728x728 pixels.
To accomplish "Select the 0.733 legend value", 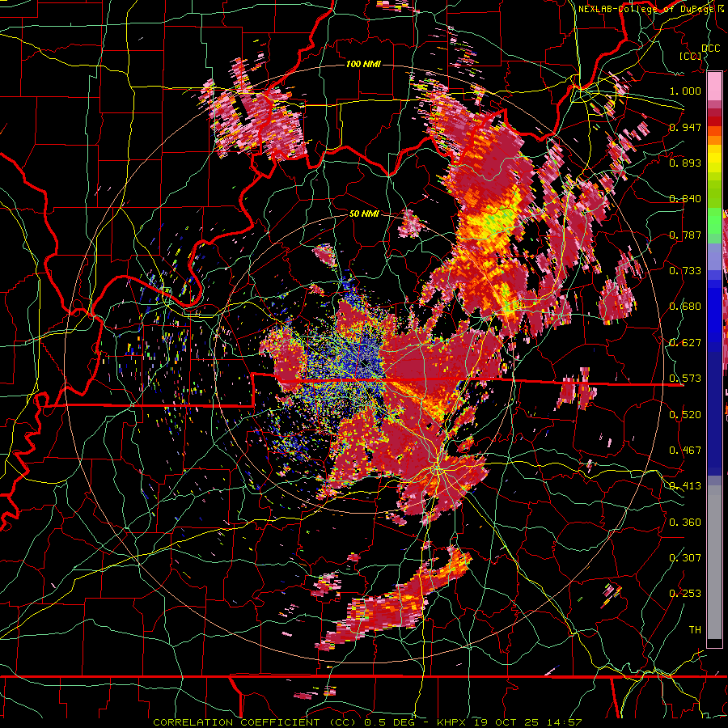I will click(685, 271).
